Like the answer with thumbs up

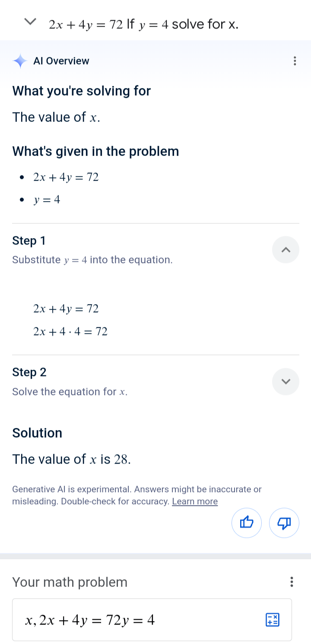(x=247, y=523)
